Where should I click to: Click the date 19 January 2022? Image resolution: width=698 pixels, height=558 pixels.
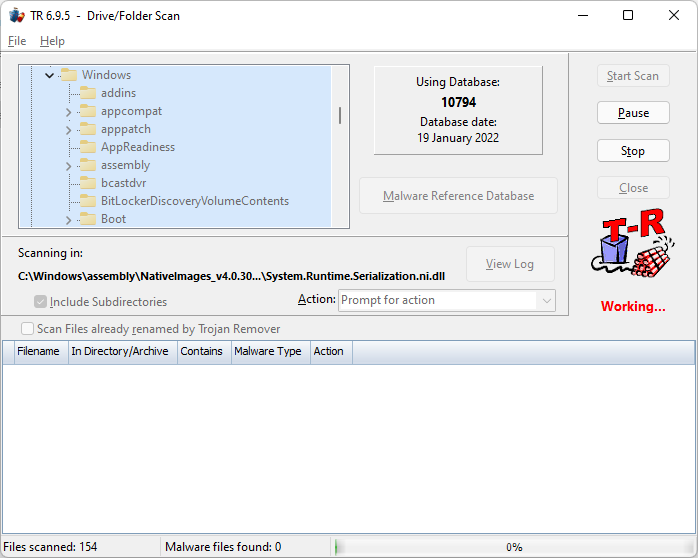click(458, 138)
